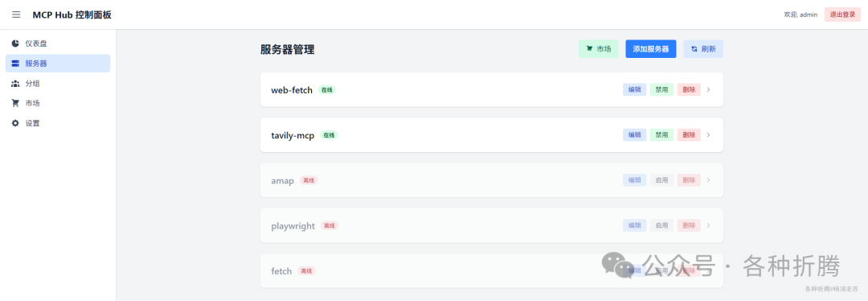Click the server stack icon in sidebar
868x301 pixels.
coord(15,64)
